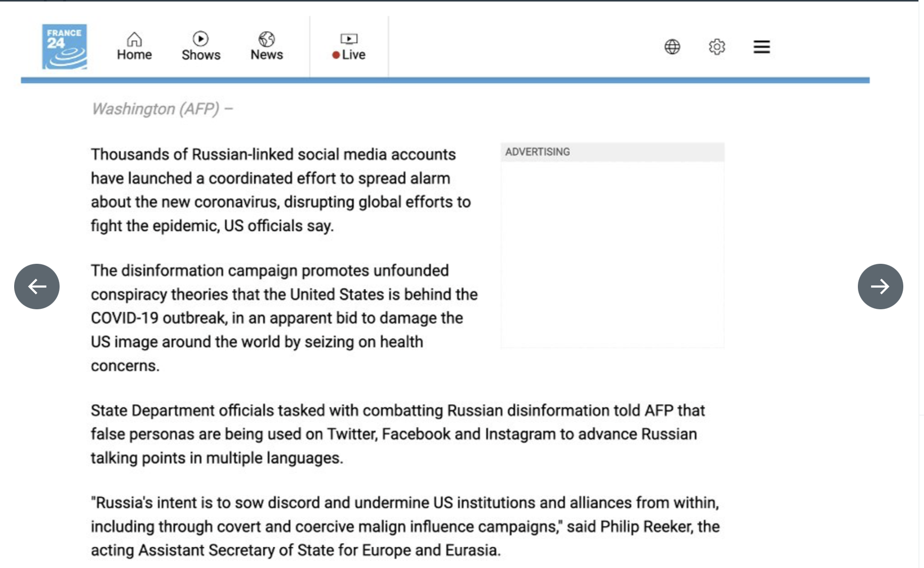Open the Home navigation item
924x568 pixels.
tap(134, 46)
